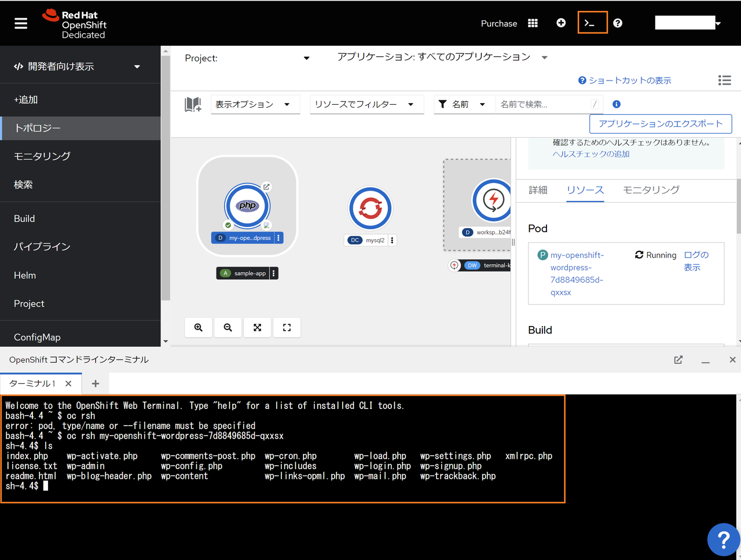The width and height of the screenshot is (741, 560).
Task: Click the floating help question button
Action: click(x=723, y=540)
